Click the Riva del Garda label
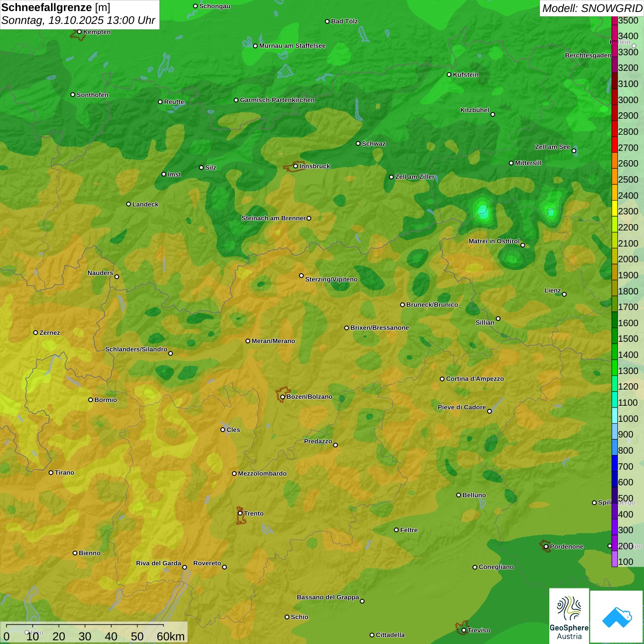This screenshot has width=644, height=644. 158,563
